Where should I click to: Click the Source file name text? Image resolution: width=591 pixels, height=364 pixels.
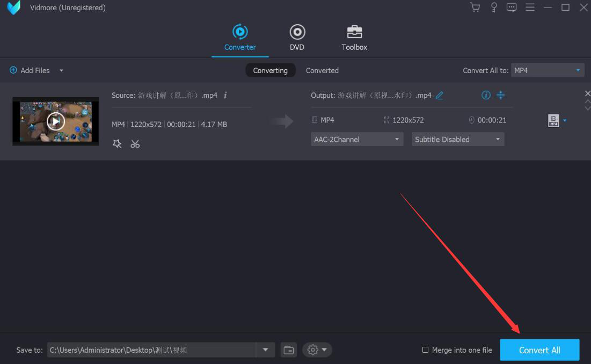click(178, 96)
